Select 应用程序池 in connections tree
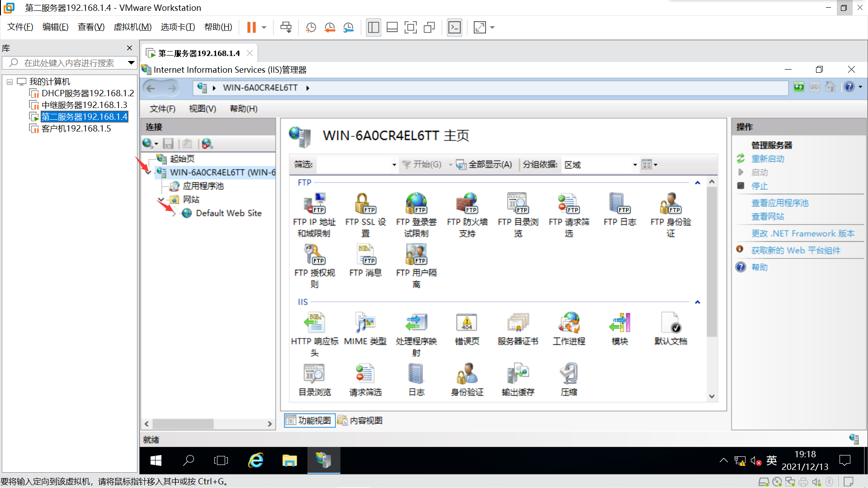Viewport: 868px width, 488px height. click(x=203, y=186)
